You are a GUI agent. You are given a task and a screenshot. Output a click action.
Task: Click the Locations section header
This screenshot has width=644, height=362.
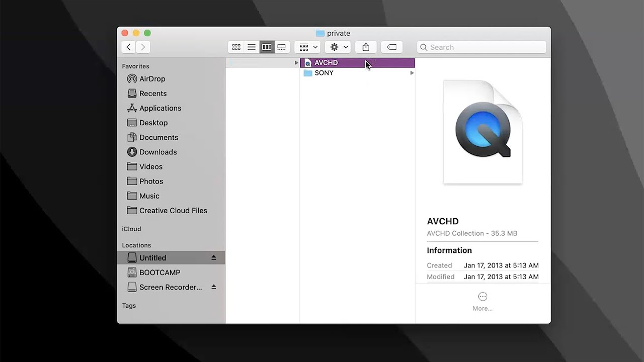[x=136, y=245]
